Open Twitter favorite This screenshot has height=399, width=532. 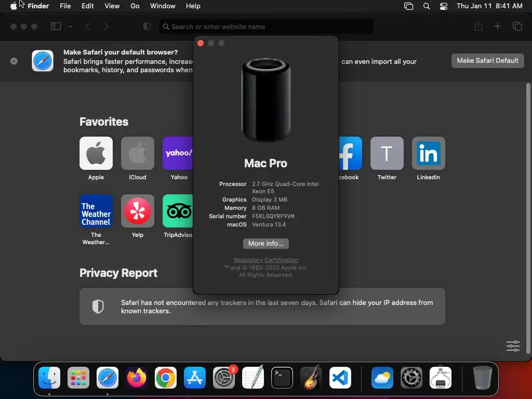(387, 153)
